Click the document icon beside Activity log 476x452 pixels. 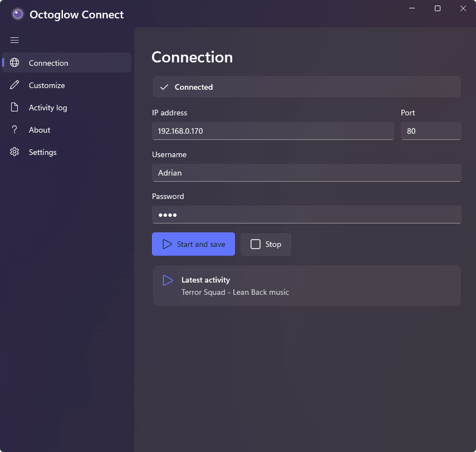[x=14, y=108]
